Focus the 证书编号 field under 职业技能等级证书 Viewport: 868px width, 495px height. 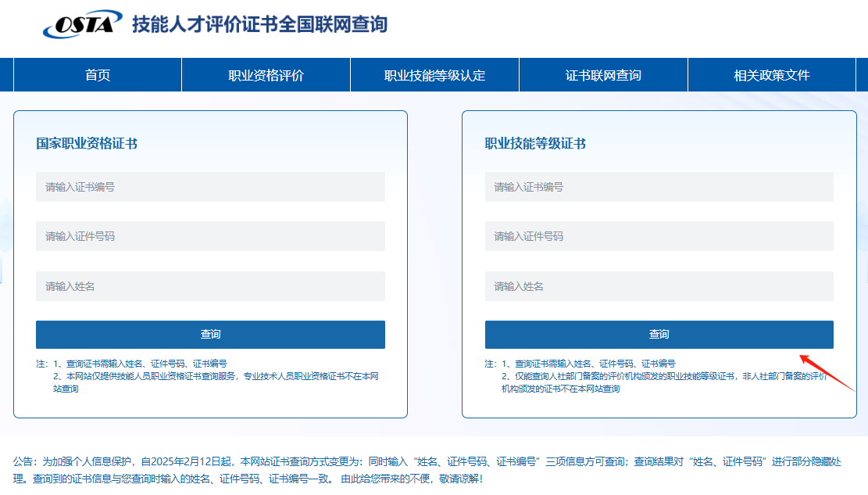[659, 187]
